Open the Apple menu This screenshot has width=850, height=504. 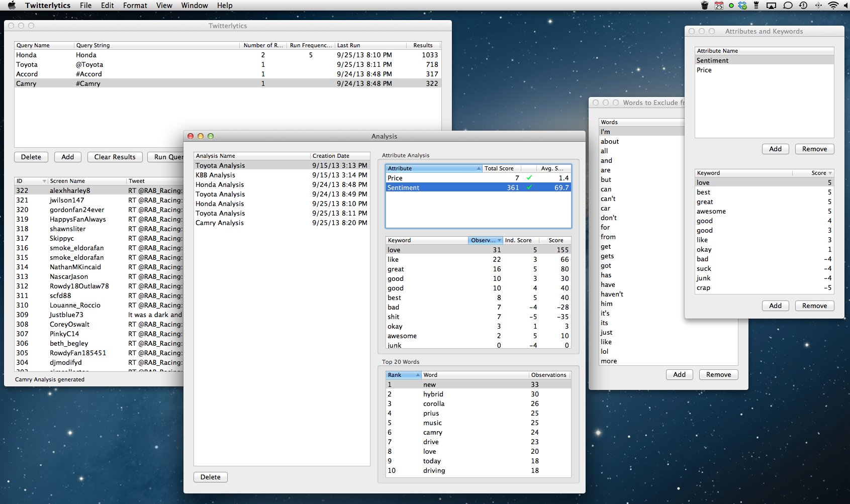12,6
